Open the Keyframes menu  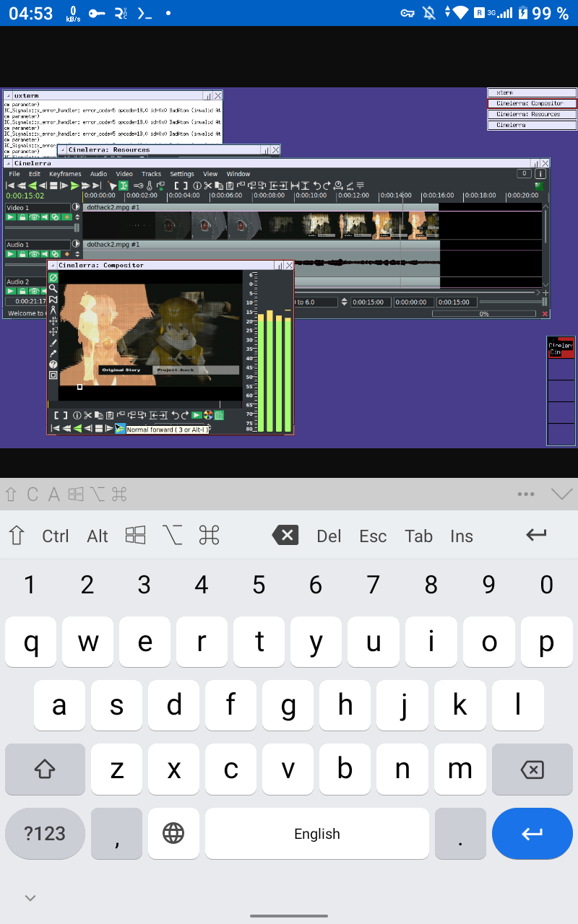point(65,174)
